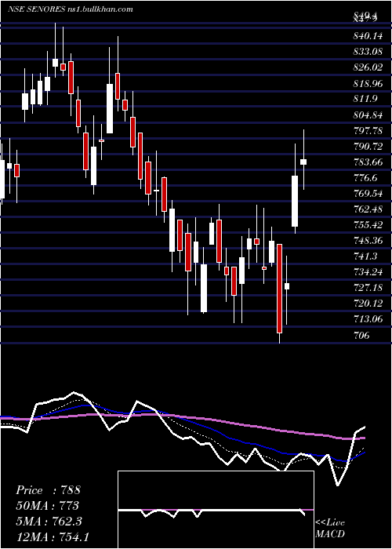
Task: Click the latest rightmost candlestick body
Action: [303, 162]
